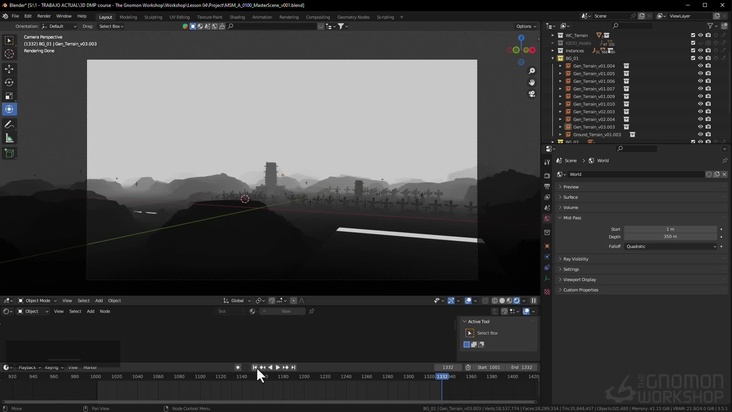This screenshot has width=732, height=412.
Task: Open the Marker menu in timeline
Action: tap(90, 368)
